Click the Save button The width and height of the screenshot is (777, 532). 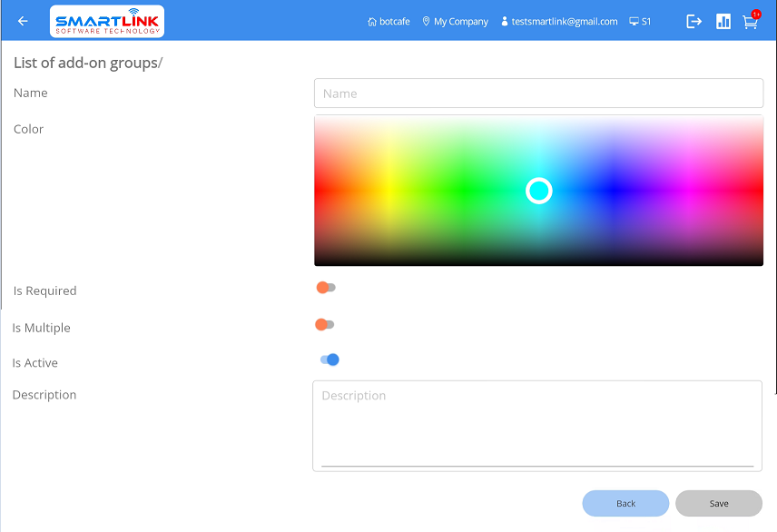click(x=718, y=503)
